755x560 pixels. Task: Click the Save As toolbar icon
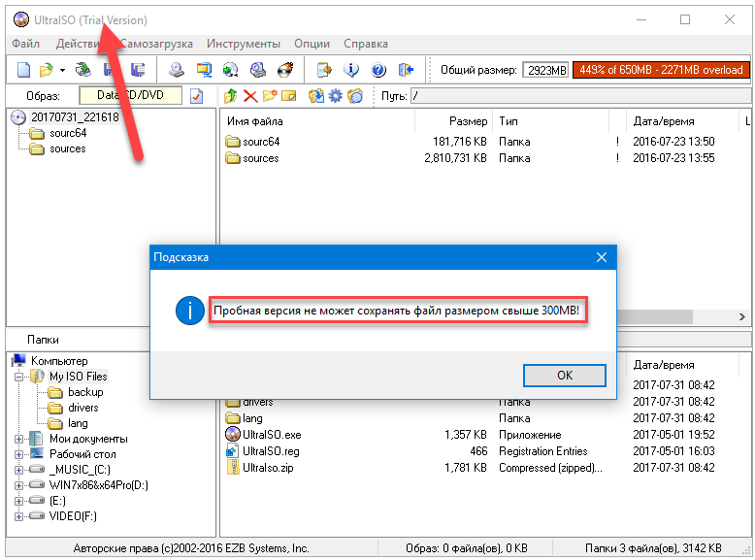[138, 70]
